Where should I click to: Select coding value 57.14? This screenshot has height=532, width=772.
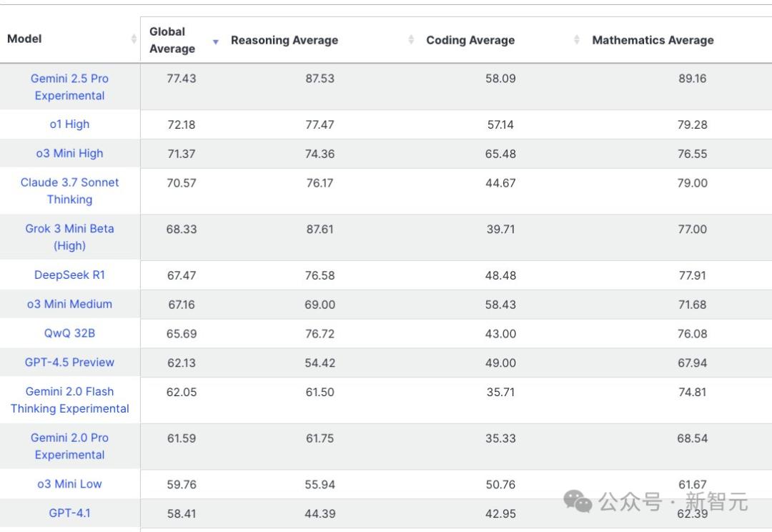pos(500,124)
